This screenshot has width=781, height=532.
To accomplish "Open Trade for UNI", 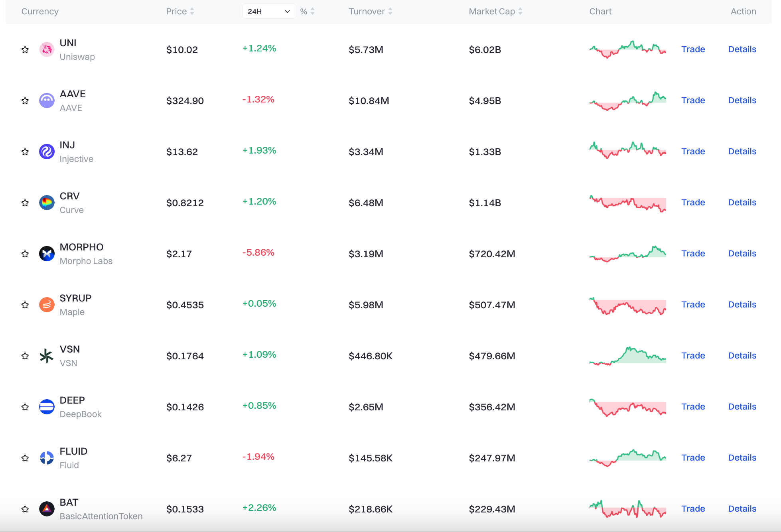I will (693, 49).
